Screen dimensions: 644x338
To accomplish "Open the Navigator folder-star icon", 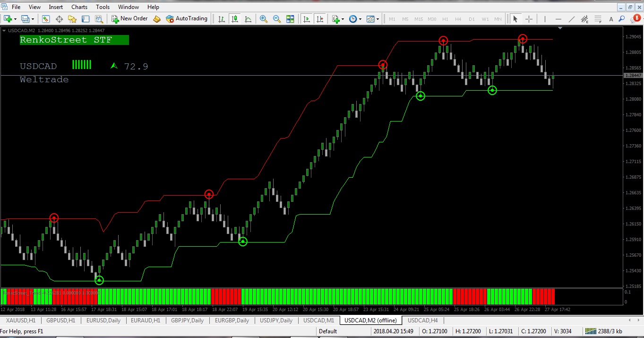I will [72, 19].
